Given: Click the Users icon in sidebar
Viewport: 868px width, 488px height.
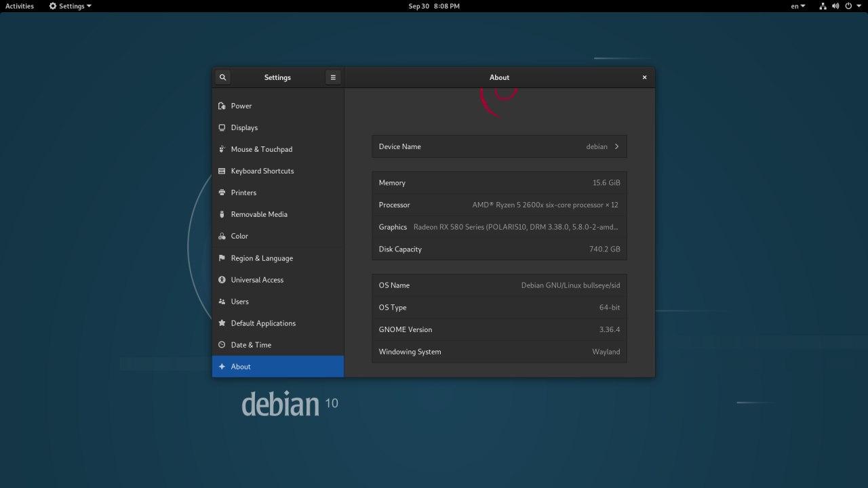Looking at the screenshot, I should [222, 302].
